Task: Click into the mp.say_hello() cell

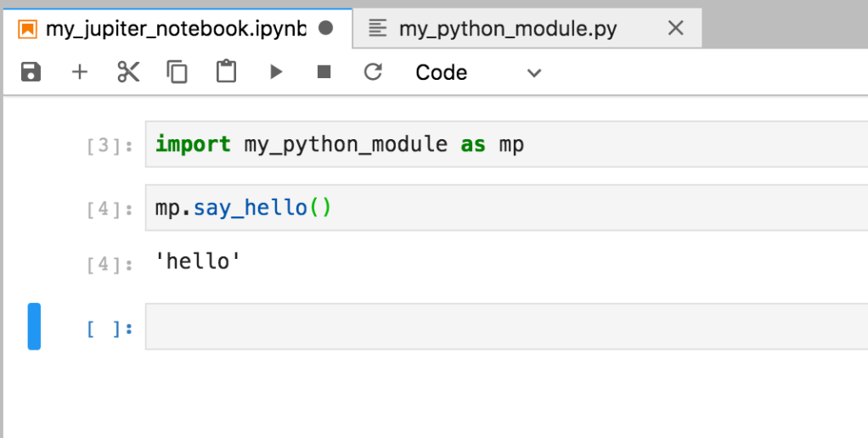Action: click(x=506, y=208)
